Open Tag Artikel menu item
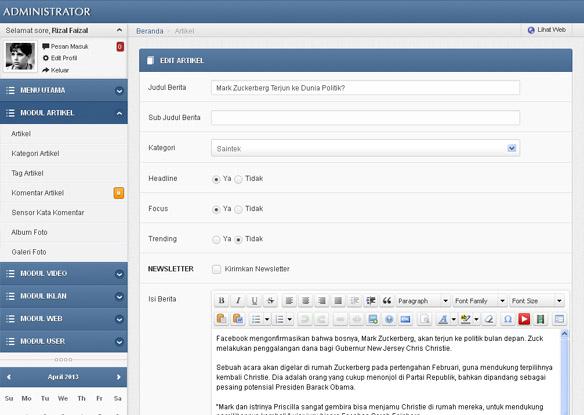The image size is (584, 415). coord(27,173)
